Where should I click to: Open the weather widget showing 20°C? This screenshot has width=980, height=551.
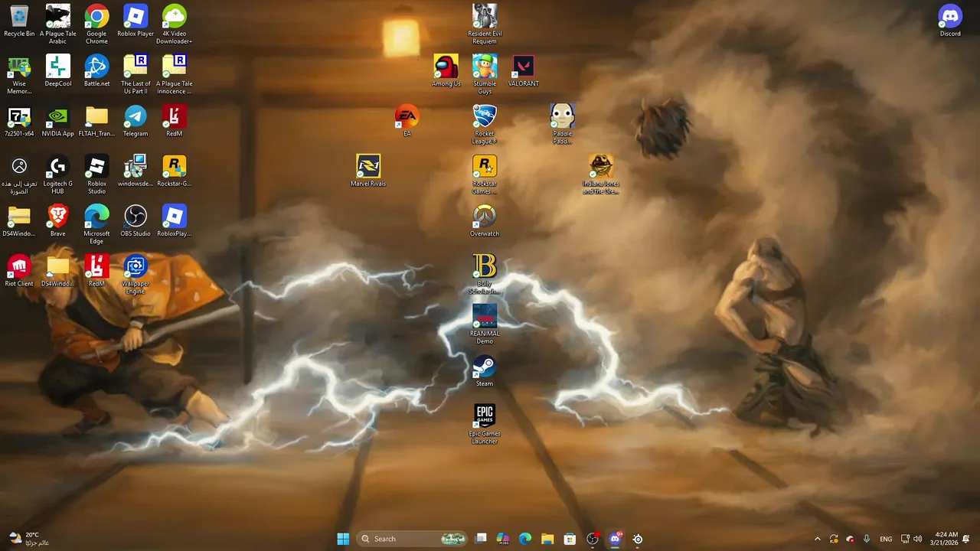click(29, 539)
